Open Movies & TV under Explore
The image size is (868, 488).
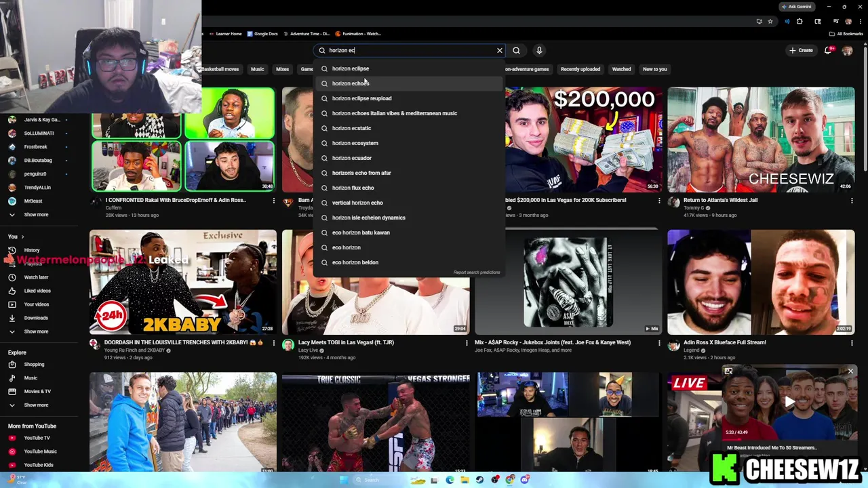37,391
